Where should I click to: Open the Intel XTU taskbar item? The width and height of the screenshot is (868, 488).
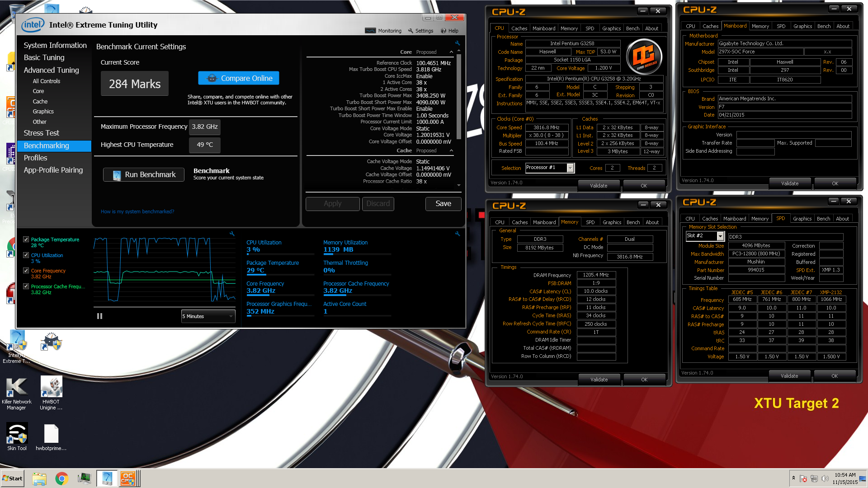(x=107, y=479)
